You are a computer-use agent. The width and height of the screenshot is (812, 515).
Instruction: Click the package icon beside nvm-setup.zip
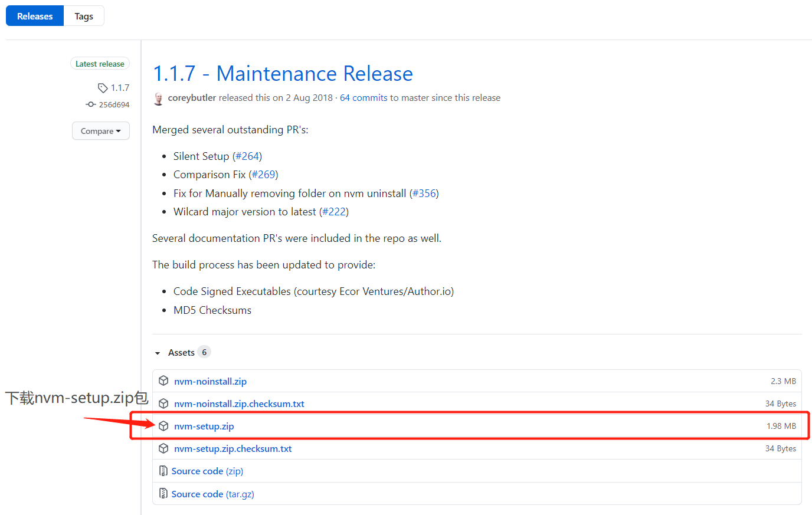[163, 426]
